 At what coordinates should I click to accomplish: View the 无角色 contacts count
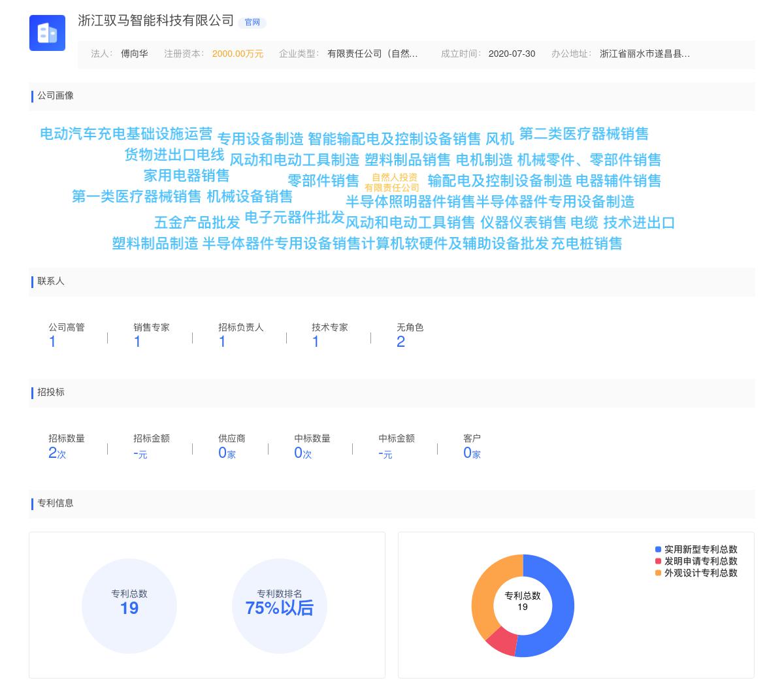point(400,341)
